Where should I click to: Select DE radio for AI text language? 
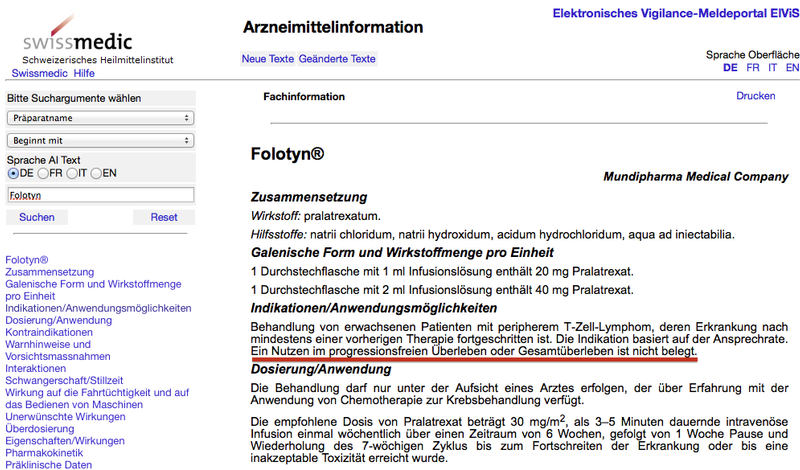tap(13, 174)
